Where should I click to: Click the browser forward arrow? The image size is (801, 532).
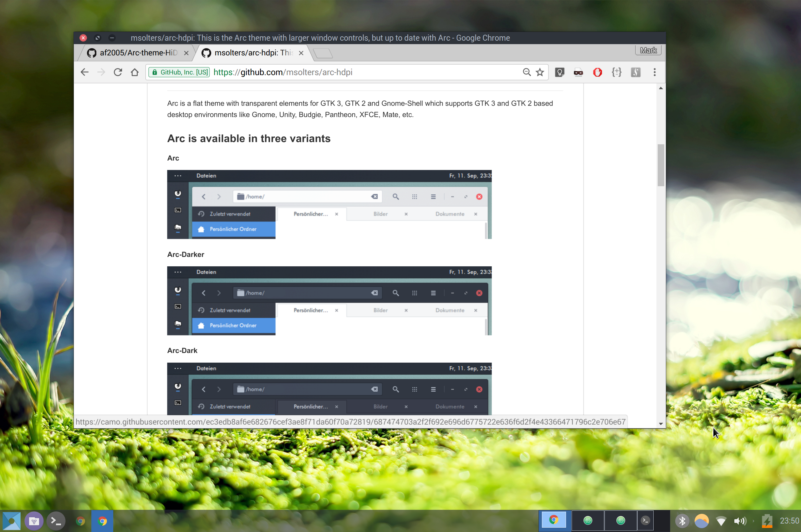pyautogui.click(x=101, y=72)
